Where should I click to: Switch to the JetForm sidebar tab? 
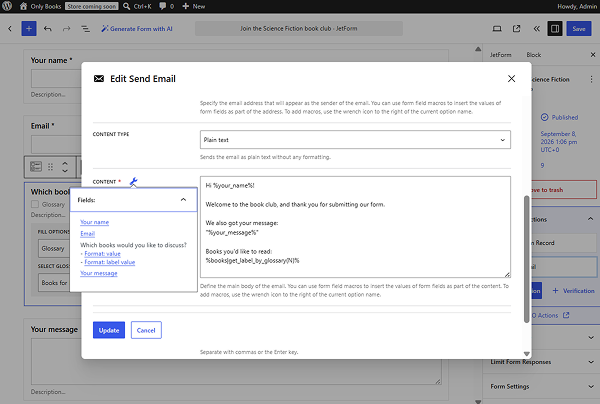pyautogui.click(x=501, y=55)
